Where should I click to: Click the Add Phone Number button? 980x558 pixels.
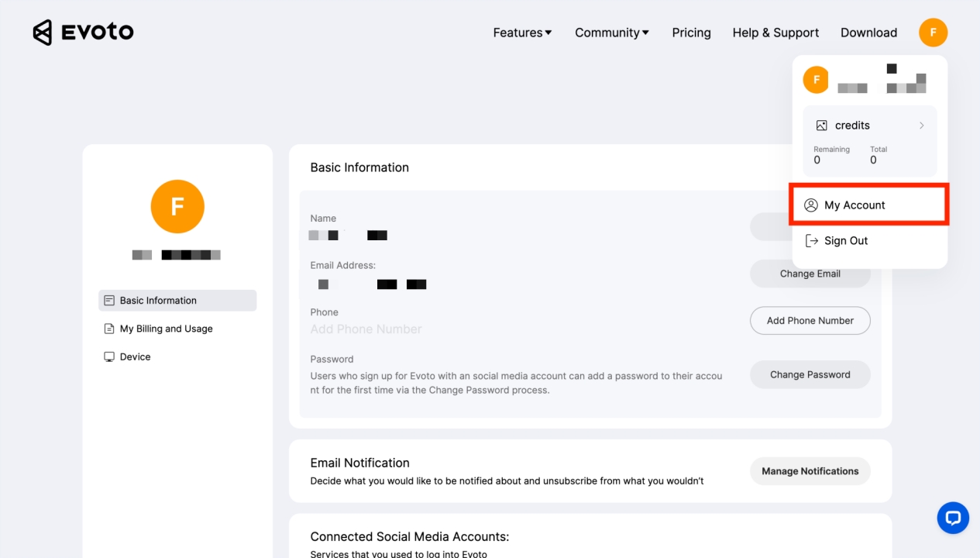point(810,321)
